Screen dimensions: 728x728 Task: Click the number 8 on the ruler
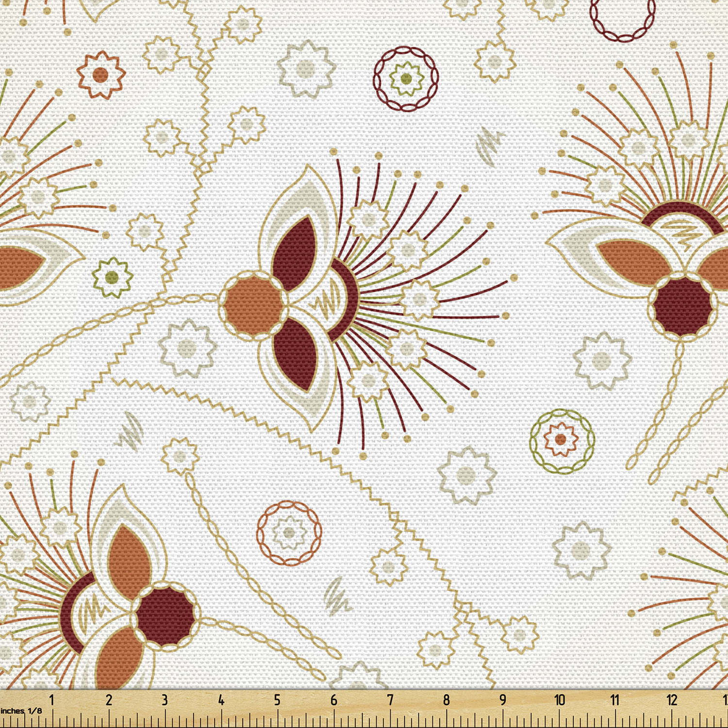point(447,700)
